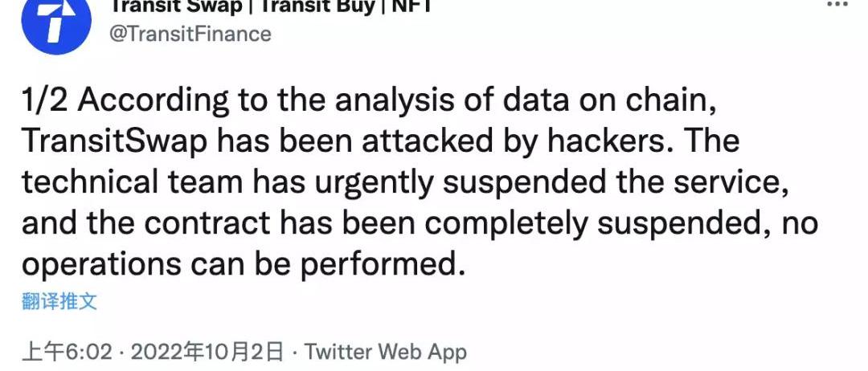Click the 2022年10月2日 date text
This screenshot has height=371, width=868.
207,351
